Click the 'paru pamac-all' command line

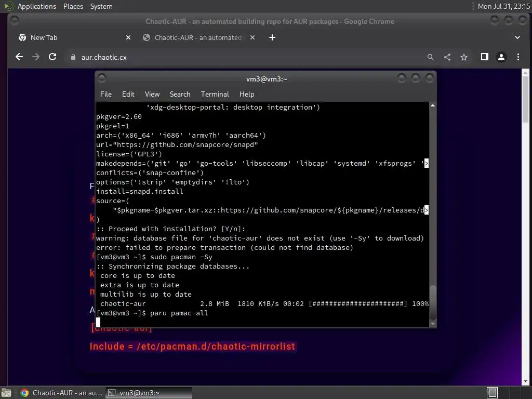152,313
